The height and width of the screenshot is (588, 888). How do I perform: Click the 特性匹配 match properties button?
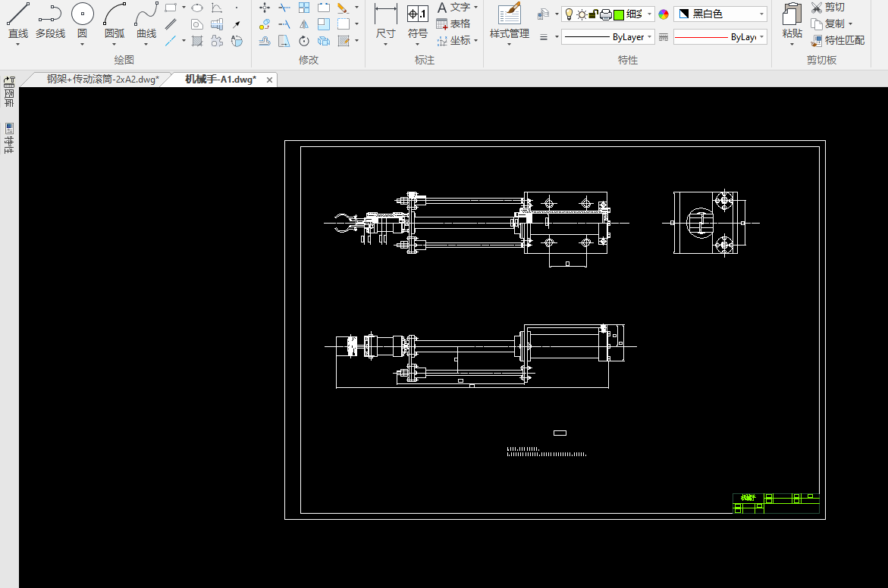(x=838, y=41)
